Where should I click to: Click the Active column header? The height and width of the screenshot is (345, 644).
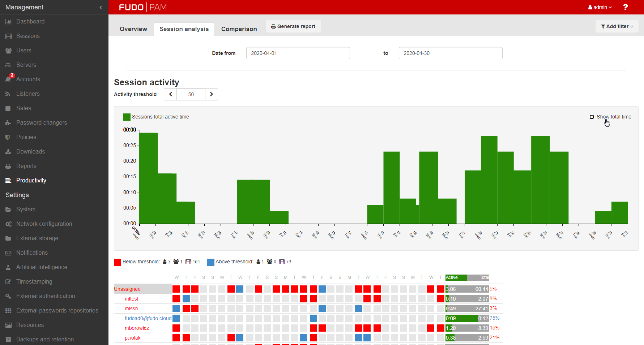[x=456, y=277]
